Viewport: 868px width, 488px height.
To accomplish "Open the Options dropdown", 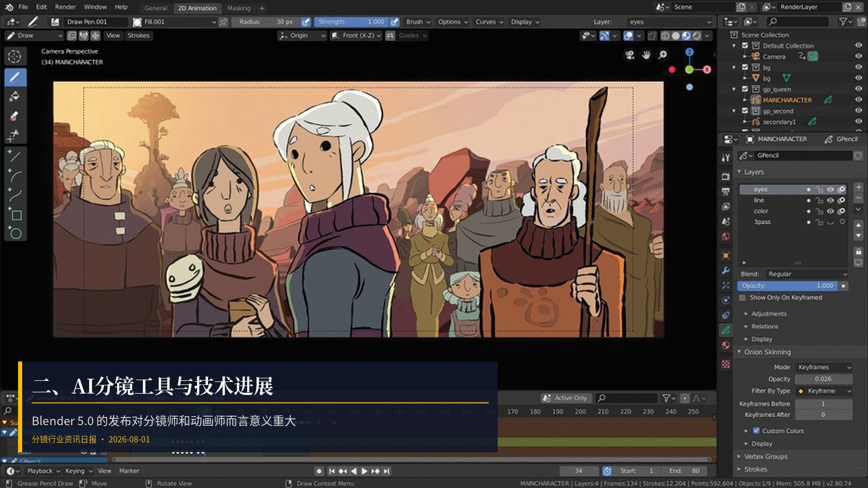I will click(453, 22).
